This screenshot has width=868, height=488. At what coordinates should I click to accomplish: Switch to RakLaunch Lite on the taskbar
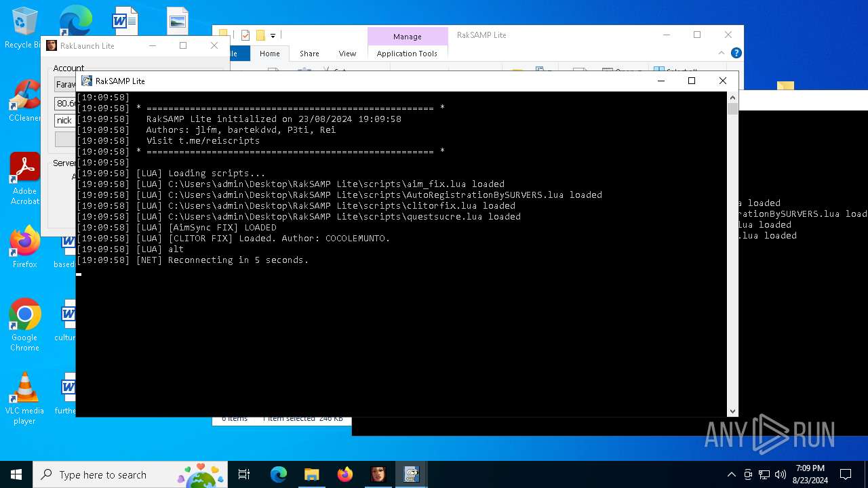coord(378,474)
